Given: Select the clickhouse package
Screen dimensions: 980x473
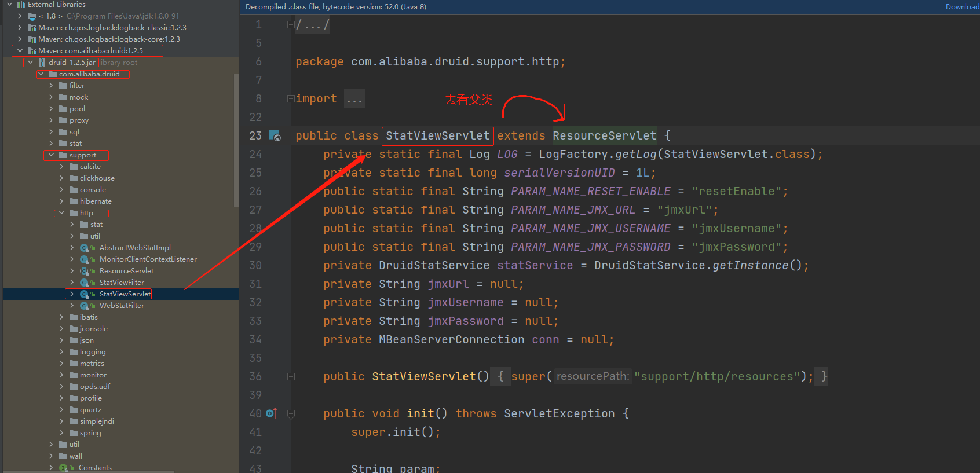Looking at the screenshot, I should coord(97,178).
